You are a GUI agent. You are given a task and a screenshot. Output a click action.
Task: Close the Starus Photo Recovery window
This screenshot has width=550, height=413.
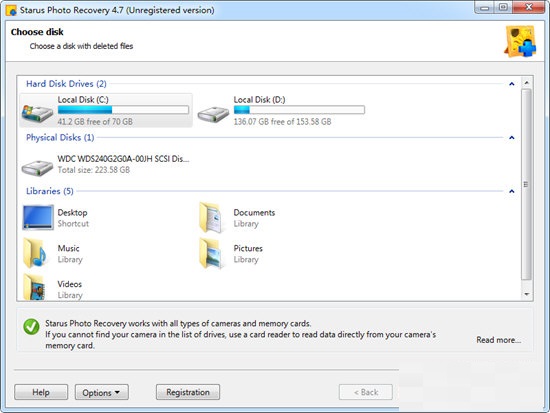[x=529, y=7]
